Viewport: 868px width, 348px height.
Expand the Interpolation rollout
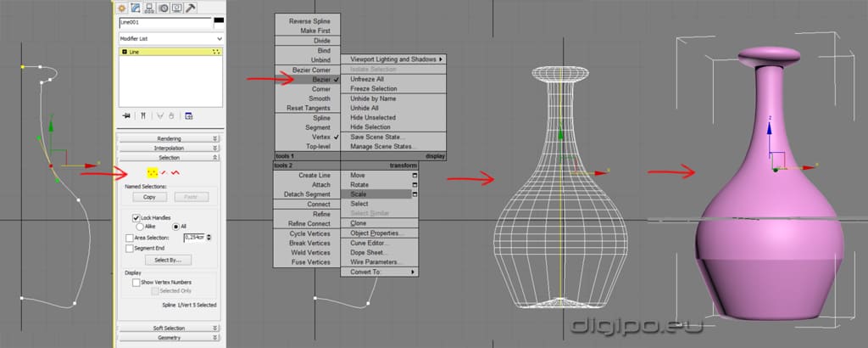pyautogui.click(x=170, y=148)
